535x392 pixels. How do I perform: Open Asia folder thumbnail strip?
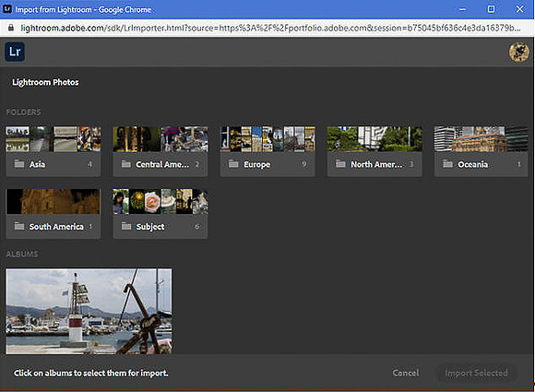53,139
